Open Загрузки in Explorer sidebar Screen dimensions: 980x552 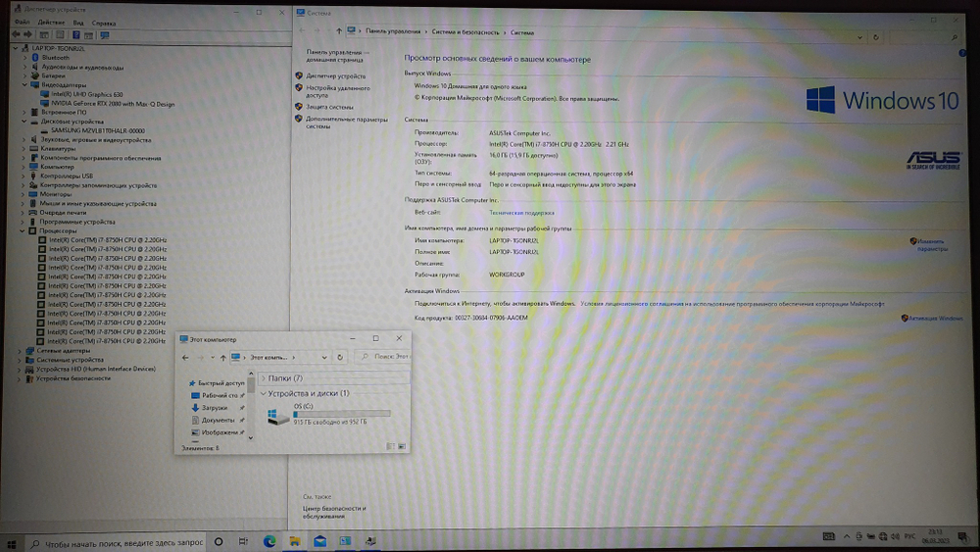click(215, 408)
